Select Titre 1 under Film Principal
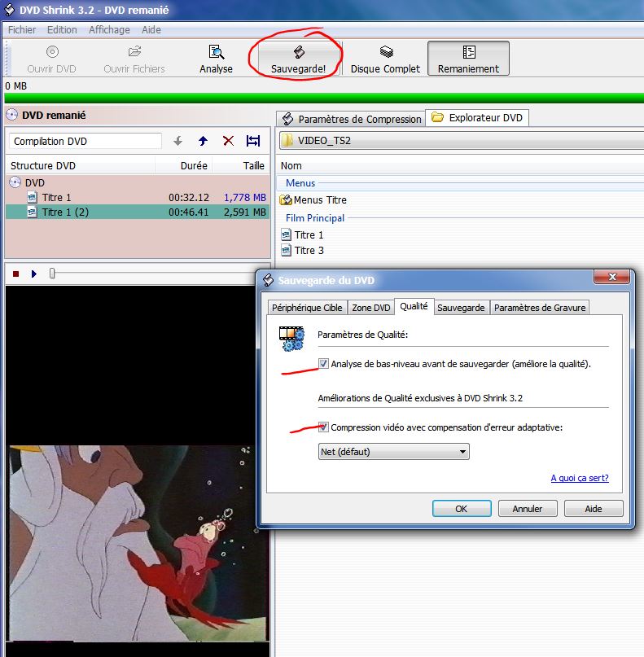This screenshot has height=657, width=644. (302, 235)
